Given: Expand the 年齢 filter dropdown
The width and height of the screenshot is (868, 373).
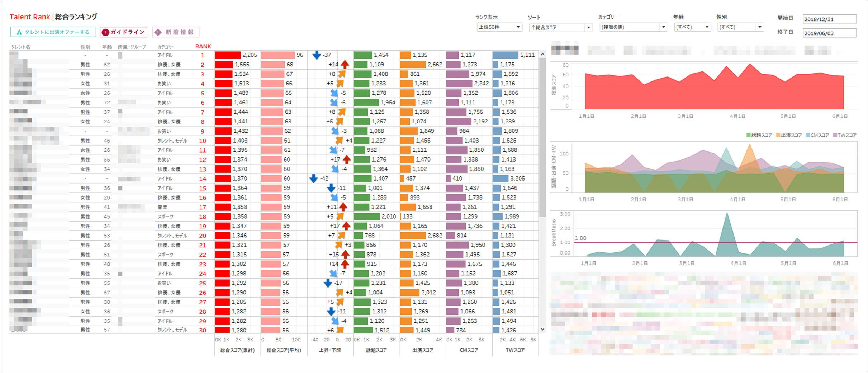Looking at the screenshot, I should point(692,27).
